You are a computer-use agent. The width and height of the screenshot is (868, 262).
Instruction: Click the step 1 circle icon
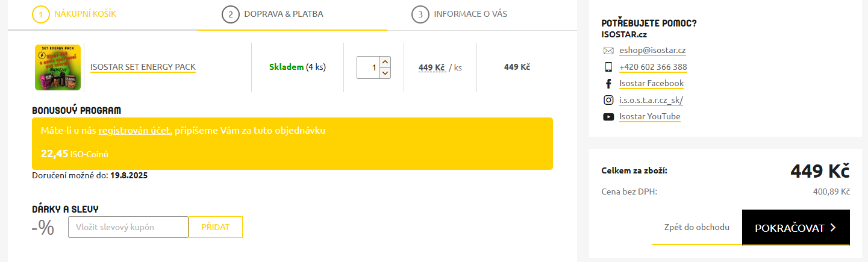[x=41, y=14]
